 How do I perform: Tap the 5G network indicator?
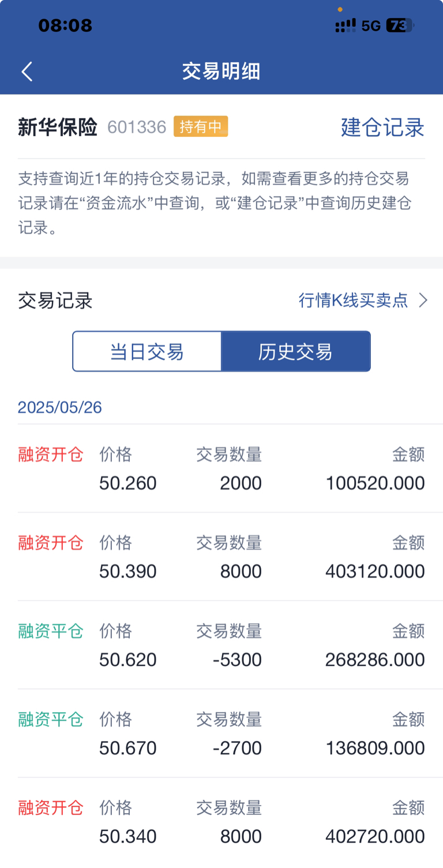pyautogui.click(x=371, y=25)
